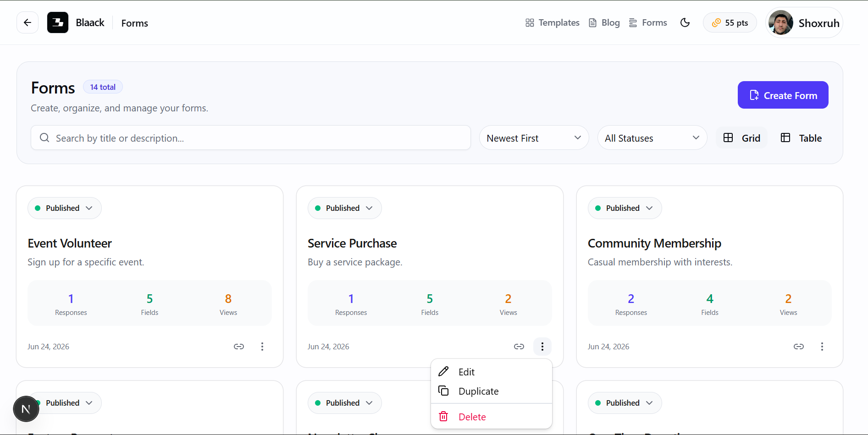This screenshot has height=435, width=868.
Task: Toggle dark mode moon icon
Action: (x=685, y=22)
